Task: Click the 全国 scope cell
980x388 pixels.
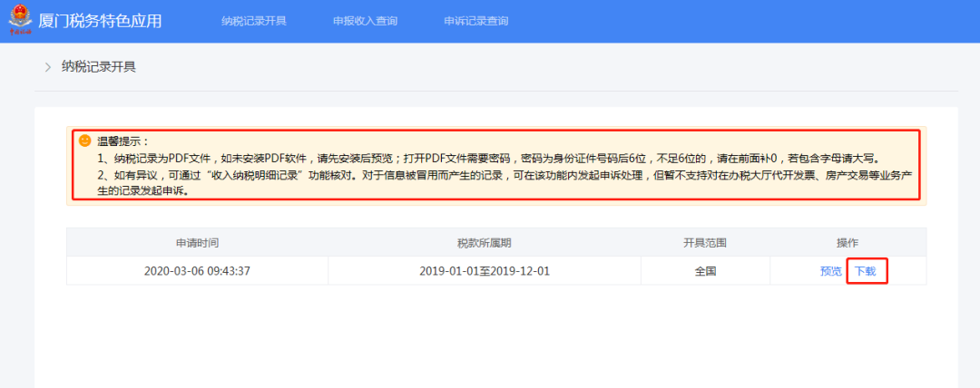Action: click(x=705, y=271)
